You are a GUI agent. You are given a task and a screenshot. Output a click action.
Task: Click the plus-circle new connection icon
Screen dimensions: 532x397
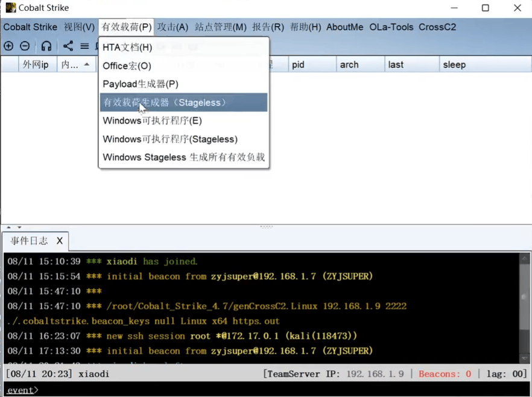tap(8, 46)
